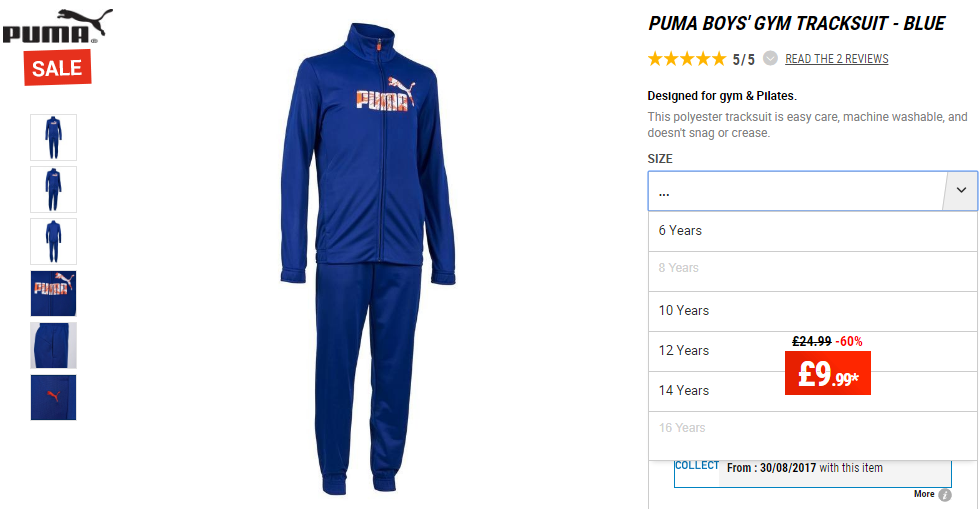The image size is (980, 509).
Task: View the trouser pocket detail thumbnail
Action: [x=54, y=345]
